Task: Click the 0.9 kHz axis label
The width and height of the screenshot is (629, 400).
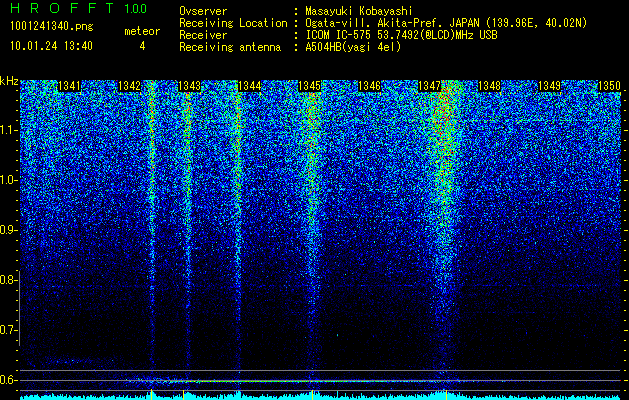Action: click(x=8, y=230)
